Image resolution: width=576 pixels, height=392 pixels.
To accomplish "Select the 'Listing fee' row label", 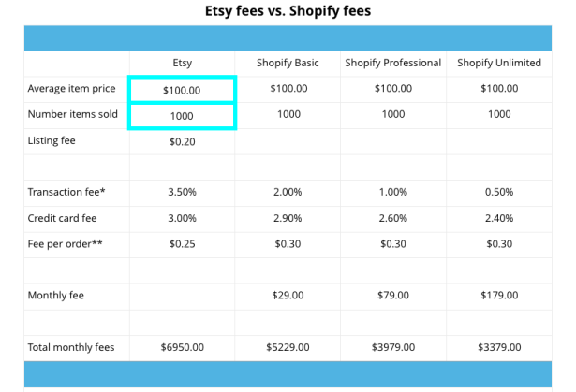I will [x=52, y=140].
